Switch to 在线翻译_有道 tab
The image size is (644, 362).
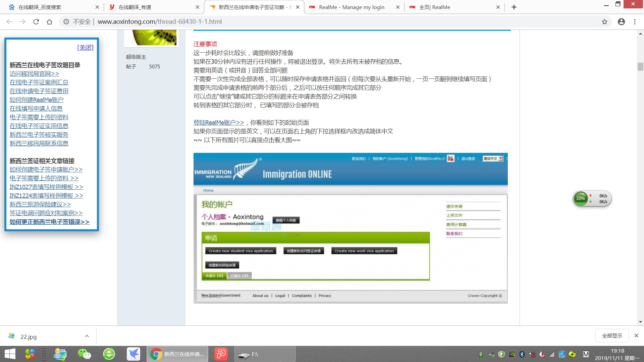click(135, 7)
